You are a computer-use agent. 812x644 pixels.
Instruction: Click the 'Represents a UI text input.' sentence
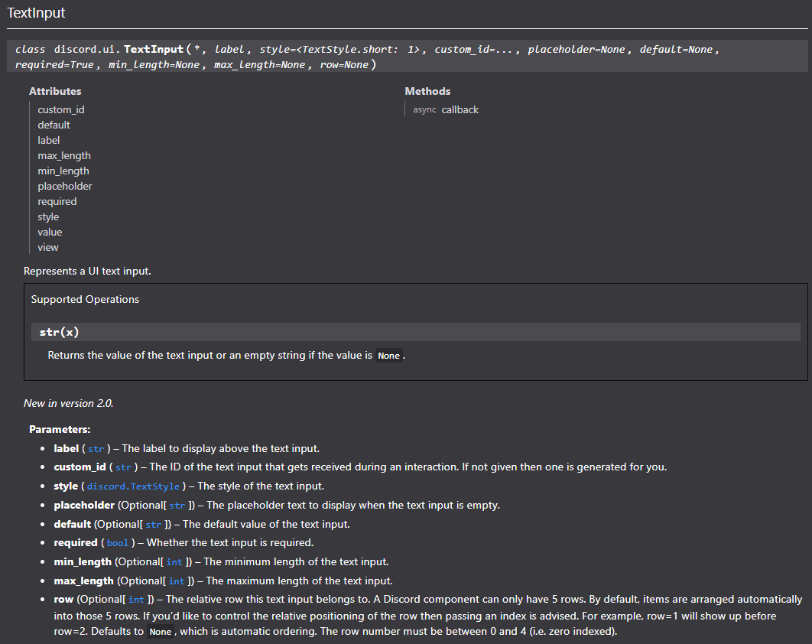pyautogui.click(x=87, y=271)
